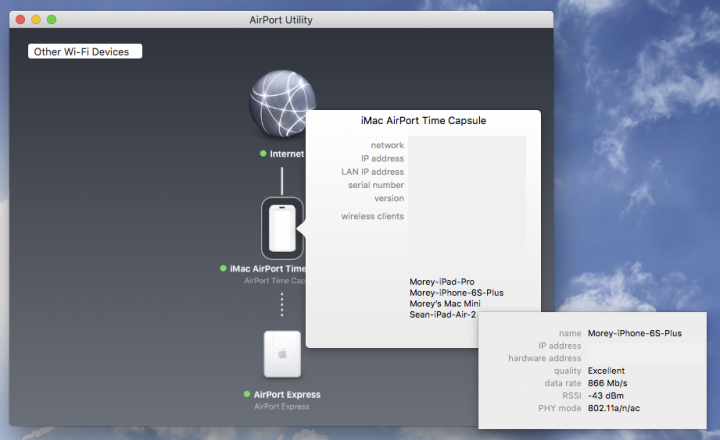Select the iMac AirPort Time Capsule device icon
This screenshot has width=720, height=440.
tap(282, 228)
